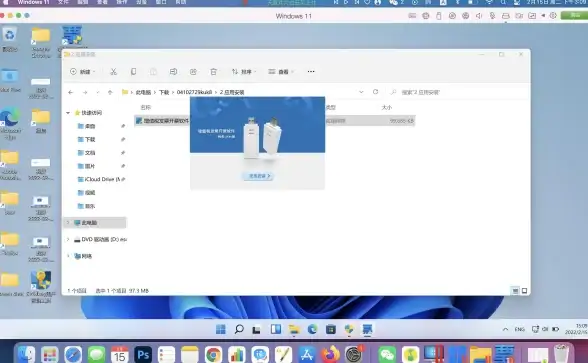
Task: Click the Delete trash icon in Explorer toolbar
Action: [213, 72]
